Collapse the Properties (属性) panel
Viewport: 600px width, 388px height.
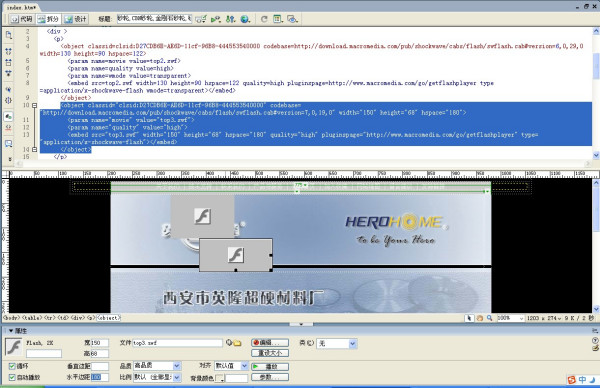(x=11, y=331)
